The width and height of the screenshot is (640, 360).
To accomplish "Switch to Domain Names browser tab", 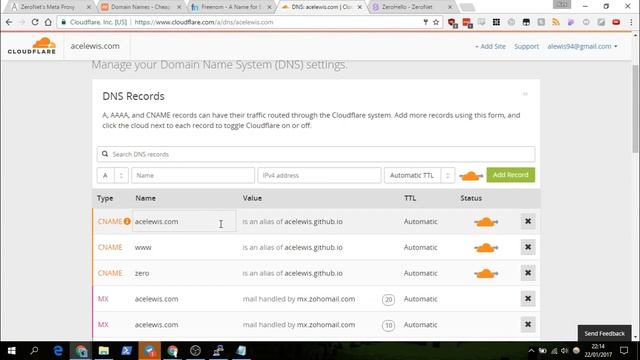I will (x=140, y=7).
